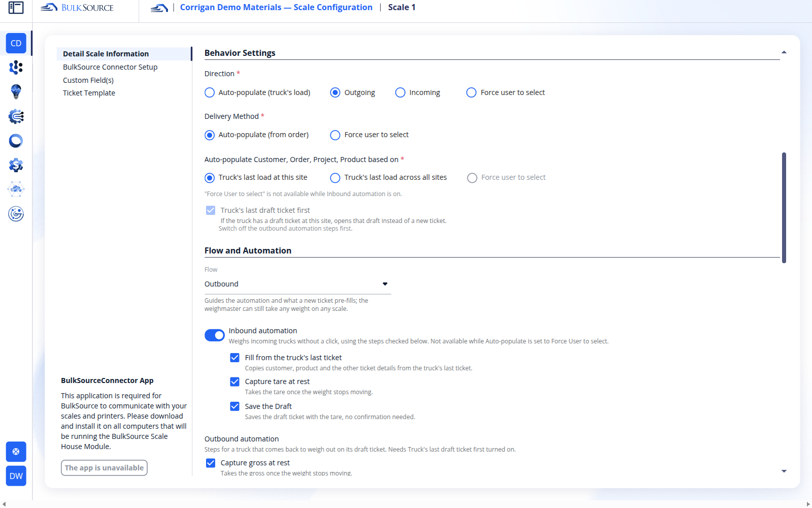Click the breadcrumb BulkSource logo icon
The width and height of the screenshot is (812, 508).
click(x=159, y=8)
